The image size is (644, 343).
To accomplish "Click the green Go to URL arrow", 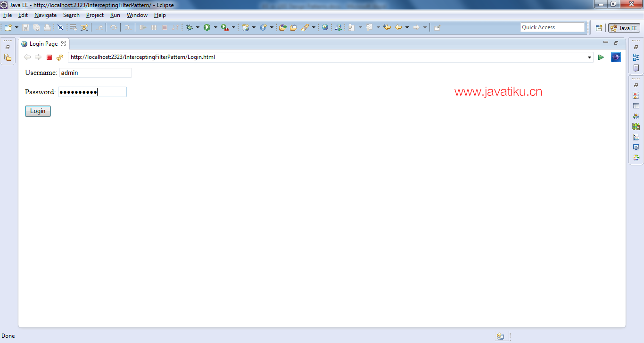I will click(x=601, y=57).
